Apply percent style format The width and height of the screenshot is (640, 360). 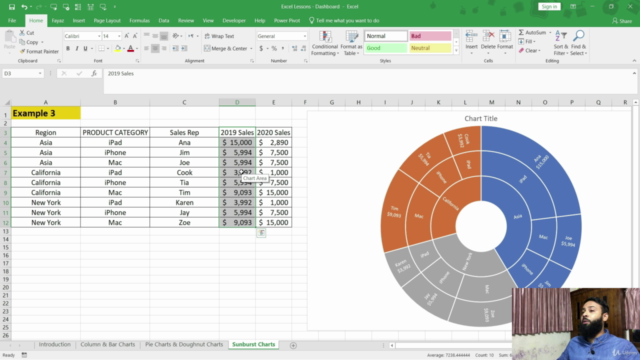(274, 48)
